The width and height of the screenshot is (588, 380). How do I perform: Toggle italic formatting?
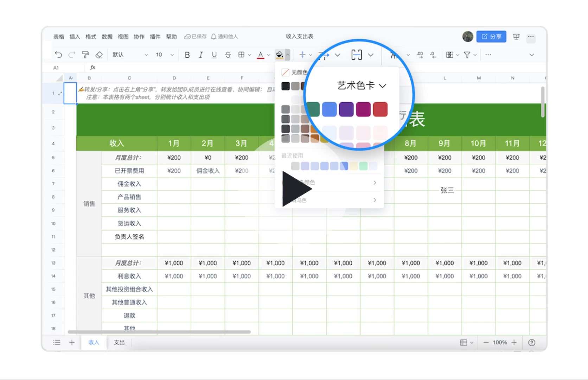click(200, 55)
